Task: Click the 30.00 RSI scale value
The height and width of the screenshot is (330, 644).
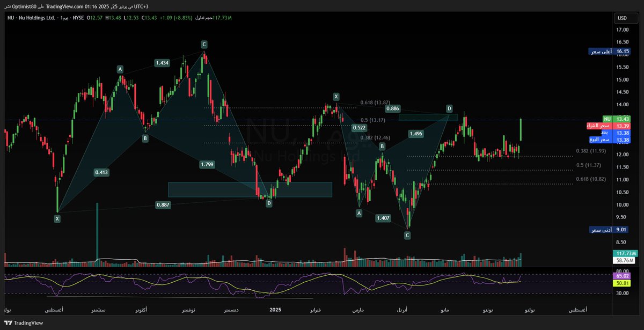Action: 623,293
